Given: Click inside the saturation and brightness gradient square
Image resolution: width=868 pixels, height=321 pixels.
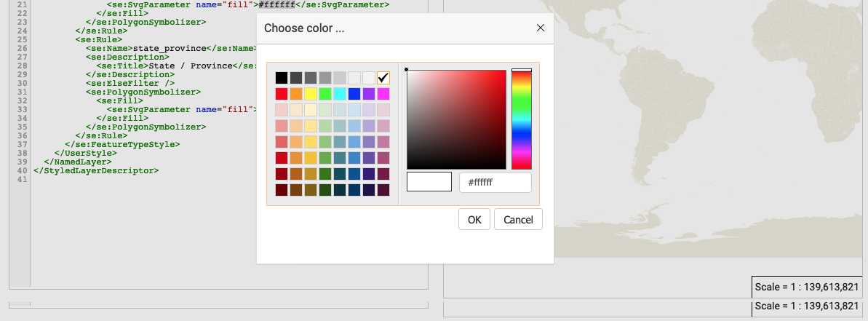Looking at the screenshot, I should (457, 119).
